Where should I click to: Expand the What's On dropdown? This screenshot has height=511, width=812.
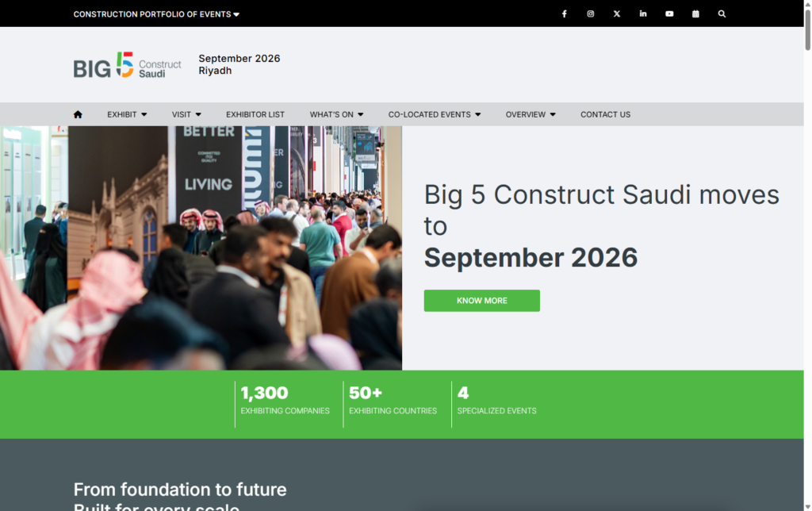[336, 114]
